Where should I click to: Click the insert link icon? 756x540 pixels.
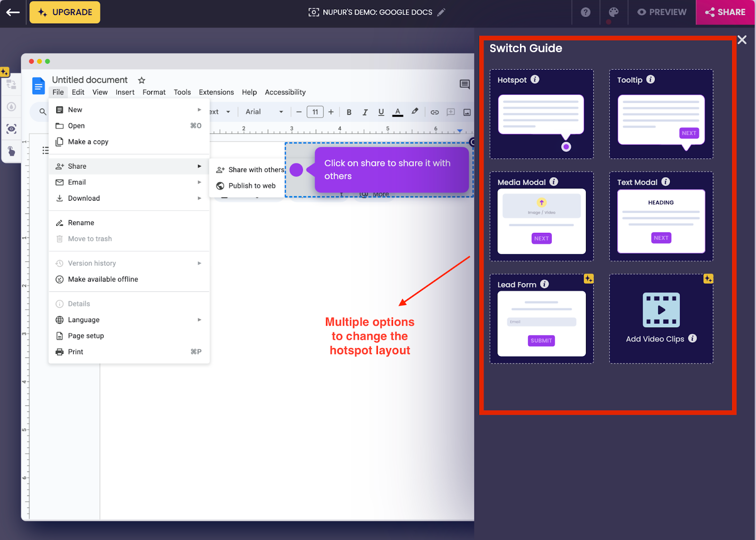point(435,112)
